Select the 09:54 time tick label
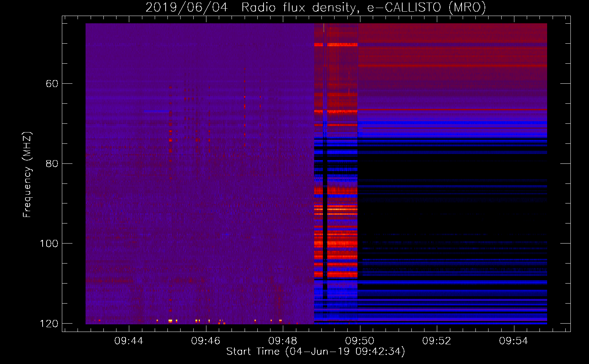The image size is (589, 364). point(514,341)
